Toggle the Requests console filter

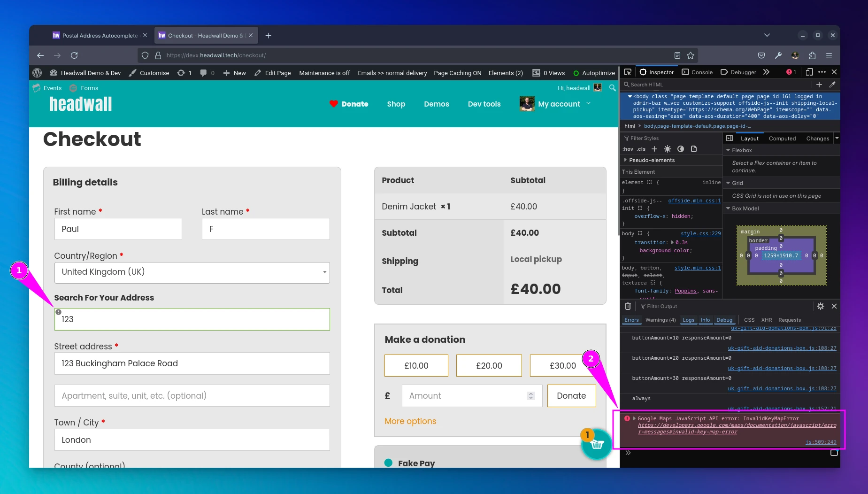pos(790,320)
